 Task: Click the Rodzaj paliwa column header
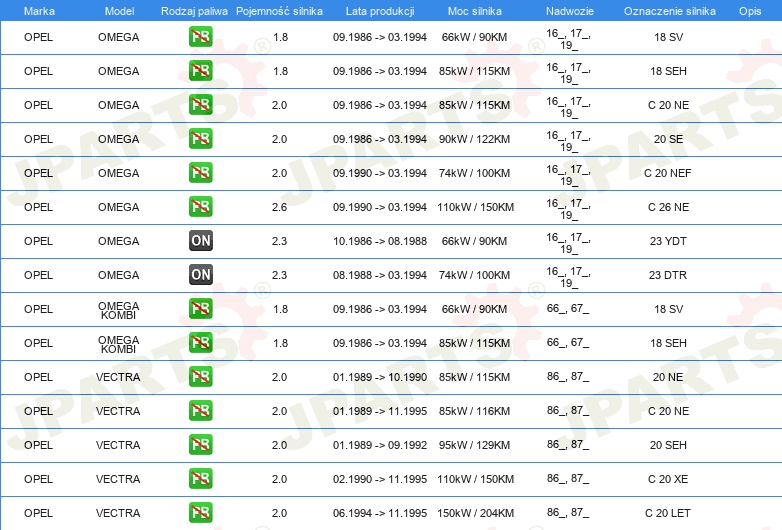(194, 11)
